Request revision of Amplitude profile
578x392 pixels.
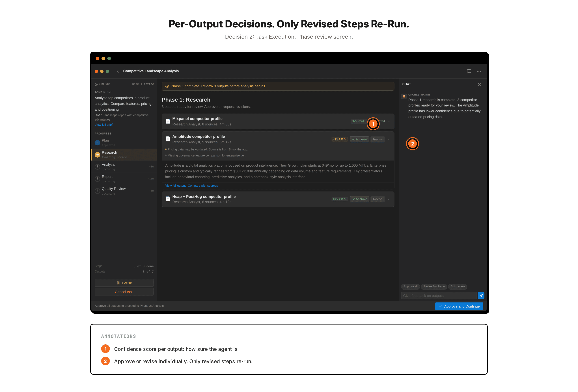(x=378, y=140)
